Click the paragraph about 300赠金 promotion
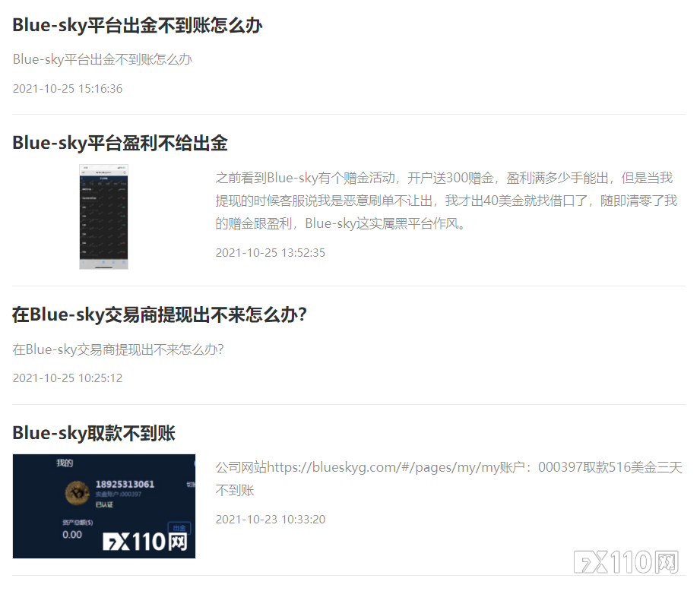The image size is (700, 591). click(446, 201)
